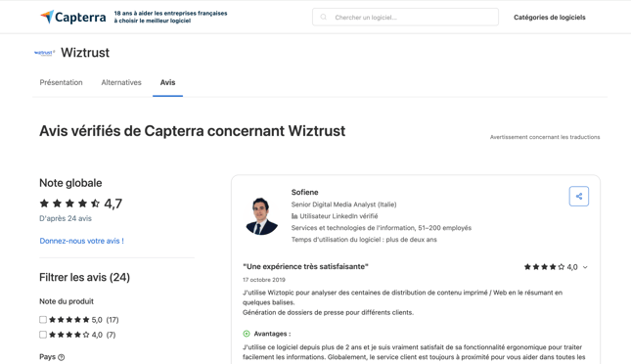Click the Services et technologies de l'information line
Image resolution: width=631 pixels, height=364 pixels.
(x=382, y=228)
